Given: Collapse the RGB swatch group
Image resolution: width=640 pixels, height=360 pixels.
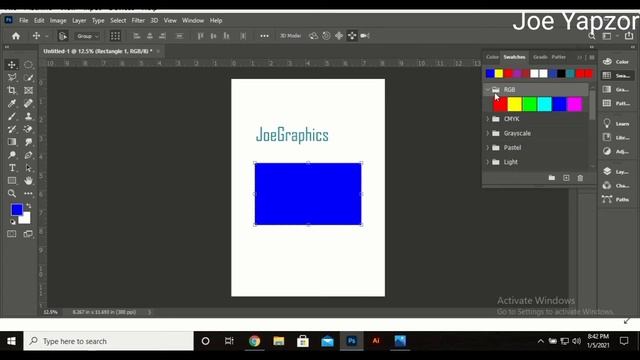Looking at the screenshot, I should [488, 89].
